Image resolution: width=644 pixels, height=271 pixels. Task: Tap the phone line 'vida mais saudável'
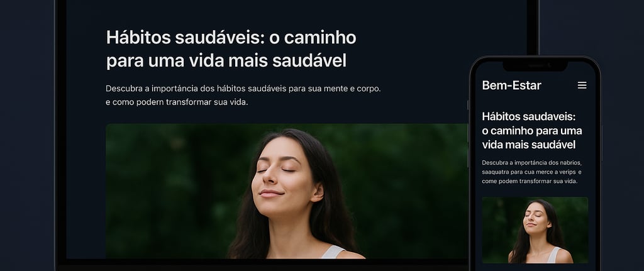(528, 145)
